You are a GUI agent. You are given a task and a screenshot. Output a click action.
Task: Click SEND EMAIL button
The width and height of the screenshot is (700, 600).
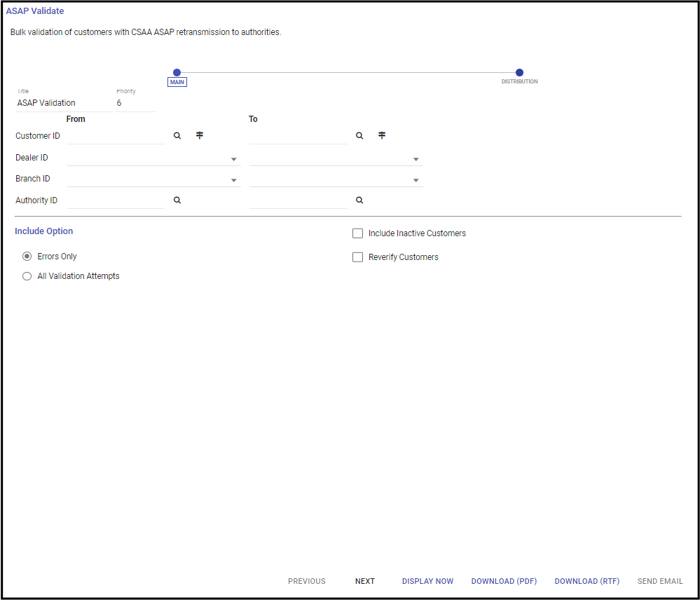coord(660,581)
